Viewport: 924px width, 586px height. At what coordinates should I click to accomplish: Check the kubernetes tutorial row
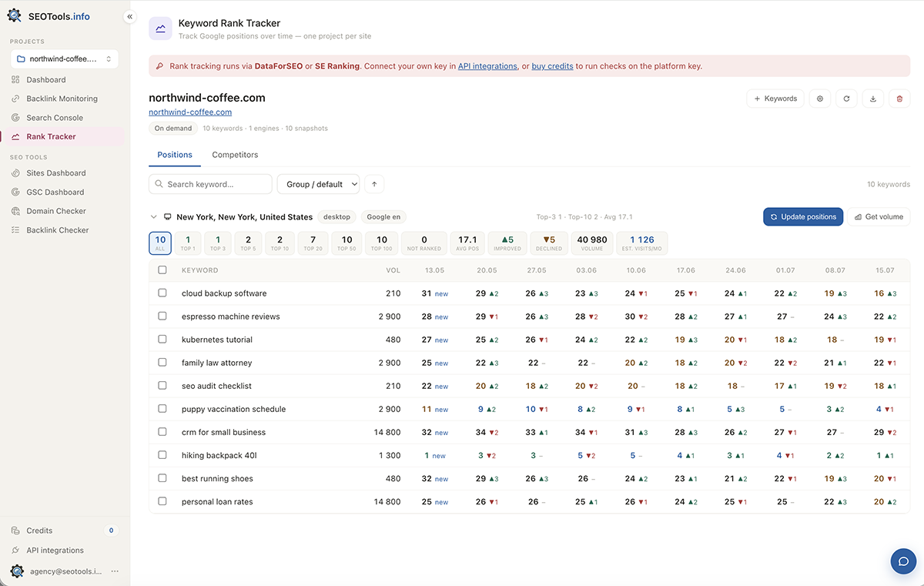click(162, 340)
